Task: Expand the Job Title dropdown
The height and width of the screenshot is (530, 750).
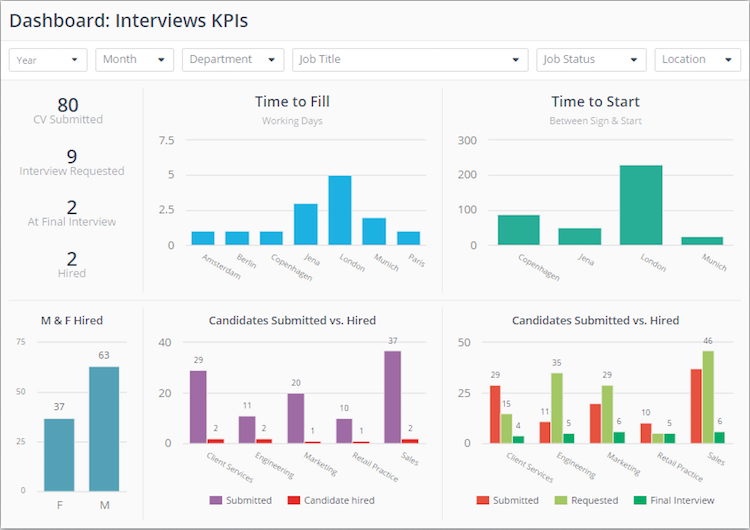Action: tap(410, 60)
